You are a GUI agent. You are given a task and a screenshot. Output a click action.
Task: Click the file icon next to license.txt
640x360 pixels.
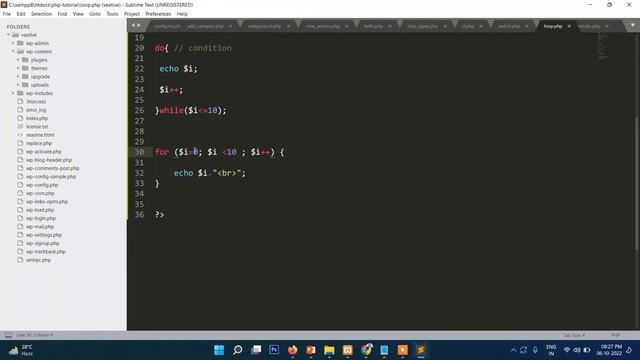(20, 127)
